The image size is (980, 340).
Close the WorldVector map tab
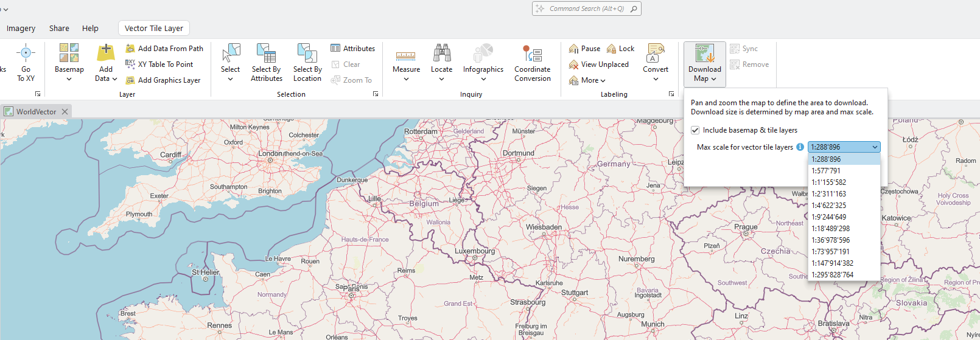[x=65, y=112]
